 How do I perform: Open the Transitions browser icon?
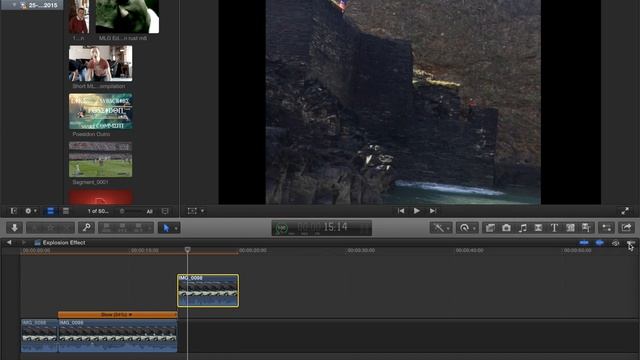tap(538, 228)
